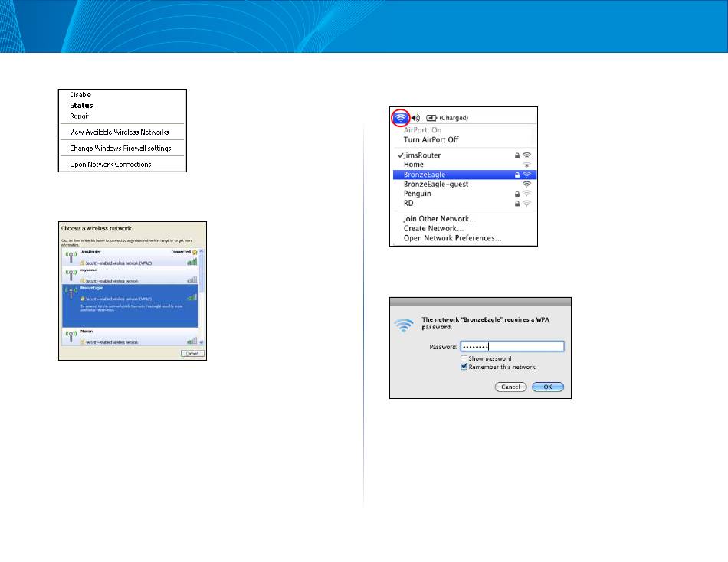Viewport: 728px width, 562px height.
Task: Select the JimsRouter network in AirPort menu
Action: pos(464,155)
